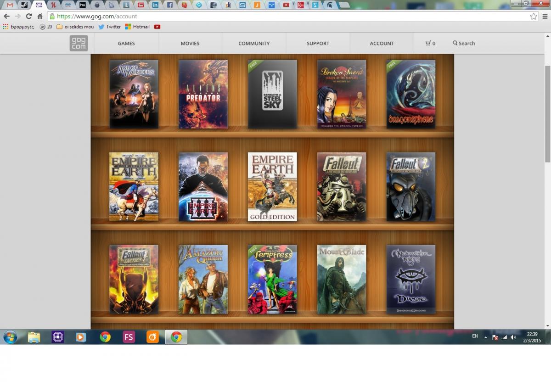Open the Twitter bookmark
This screenshot has height=392, width=551.
(109, 27)
